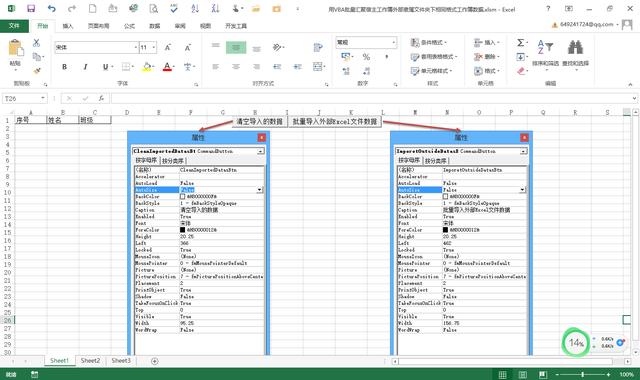This screenshot has height=380, width=640.
Task: Click inside the formula bar
Action: coord(371,98)
